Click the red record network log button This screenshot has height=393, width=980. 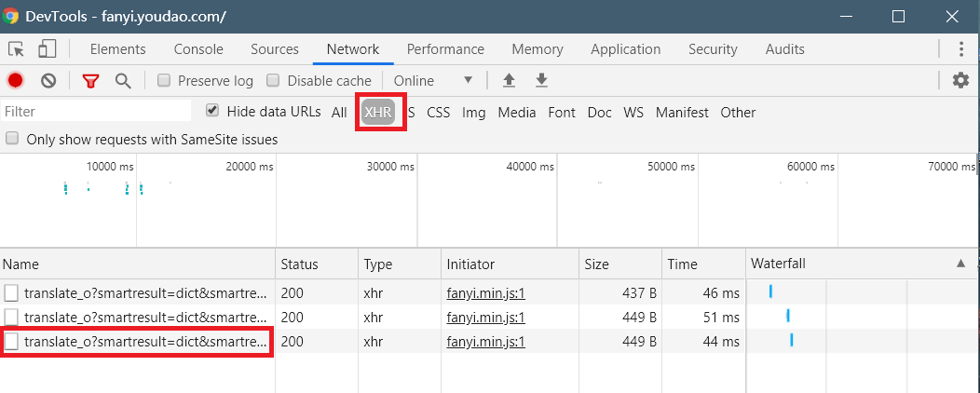(x=16, y=81)
